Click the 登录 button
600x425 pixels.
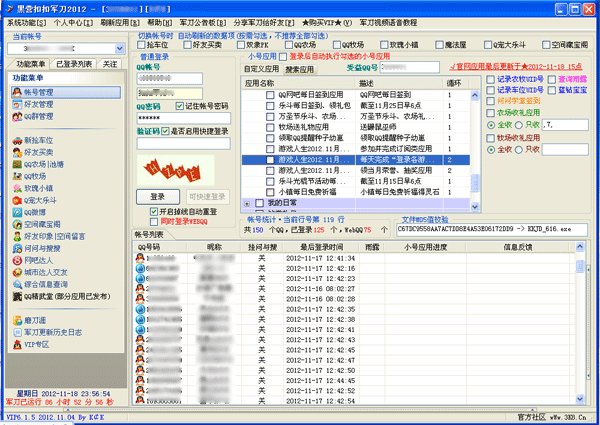coord(157,196)
